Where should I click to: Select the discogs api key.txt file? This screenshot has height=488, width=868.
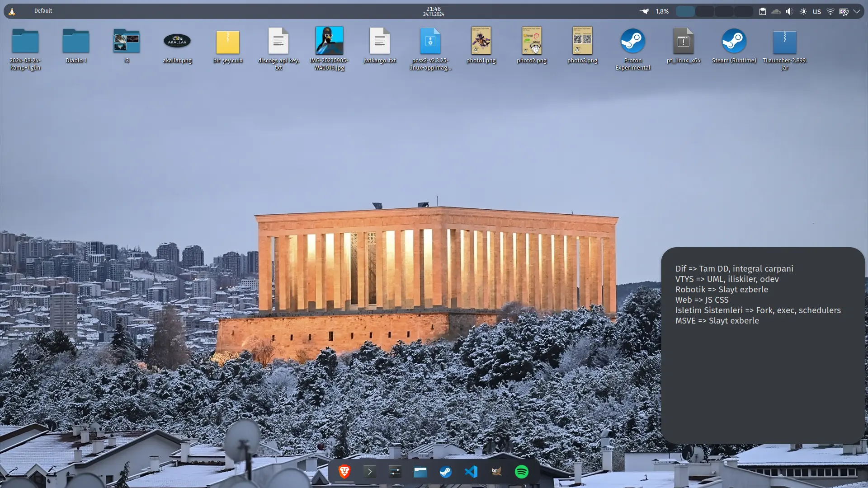pos(278,49)
